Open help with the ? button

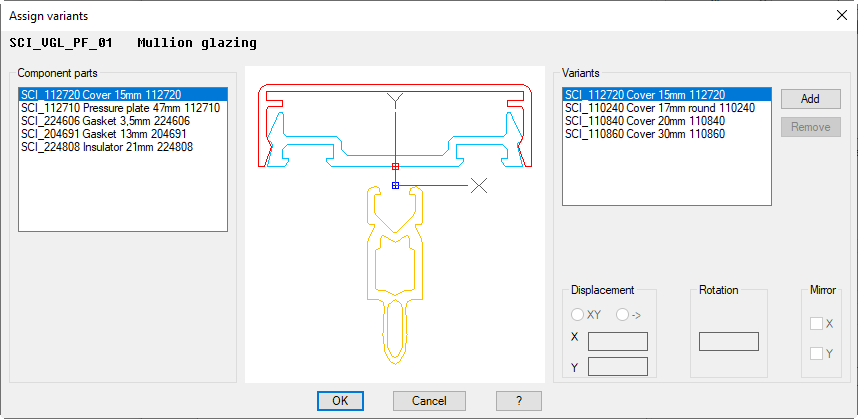tap(518, 400)
